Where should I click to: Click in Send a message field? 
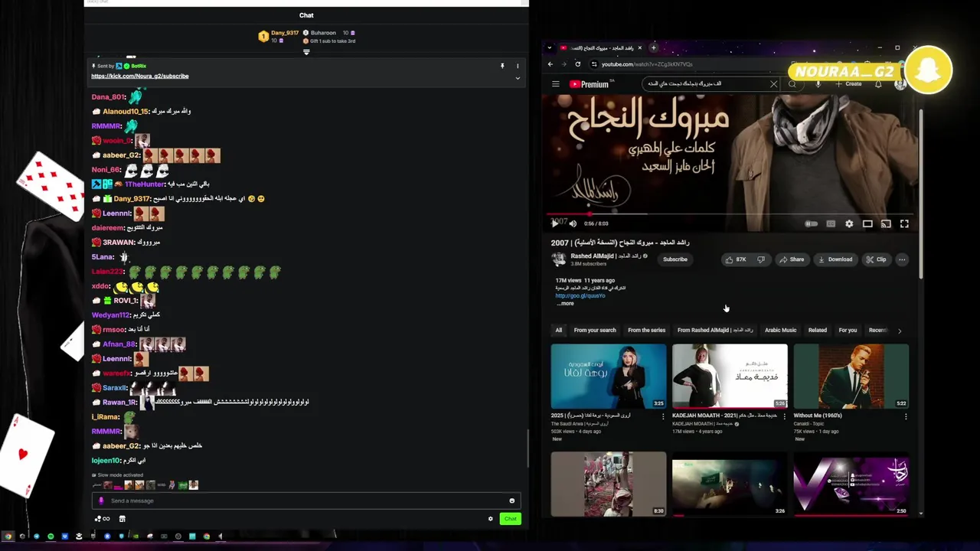(306, 500)
